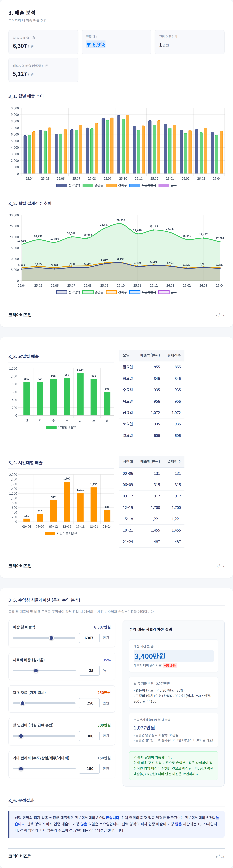This screenshot has height=868, width=233.
Task: Toggle 전국 legend in monthly sales chart
Action: coord(167,185)
